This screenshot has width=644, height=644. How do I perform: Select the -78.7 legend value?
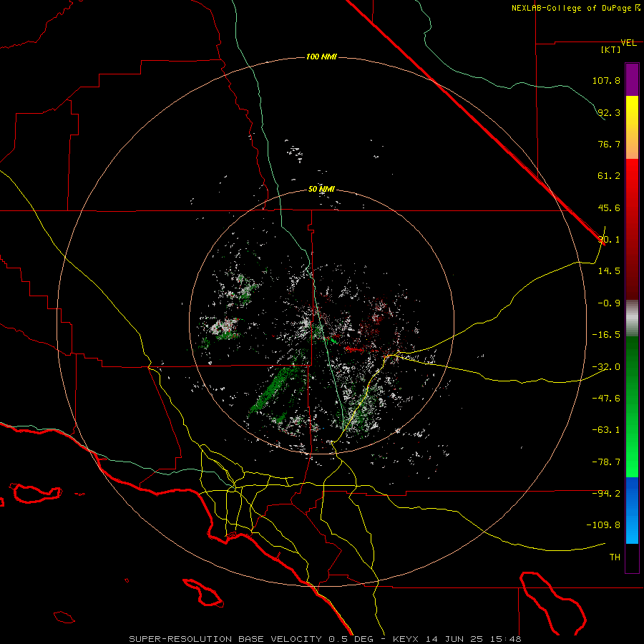(606, 462)
